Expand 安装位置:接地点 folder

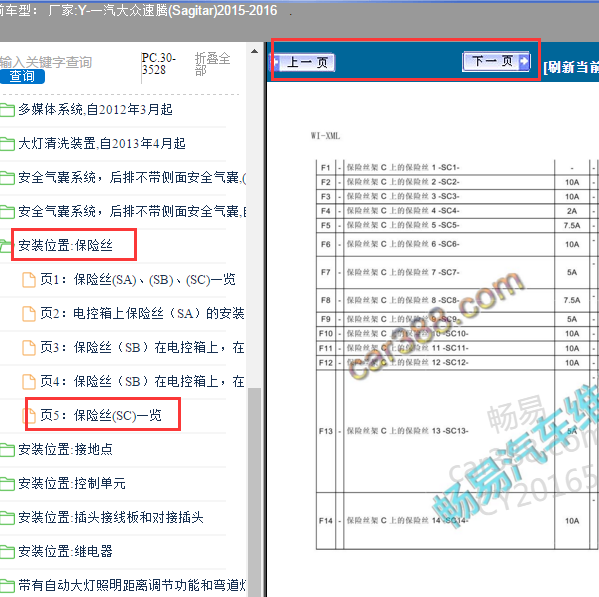coord(65,449)
